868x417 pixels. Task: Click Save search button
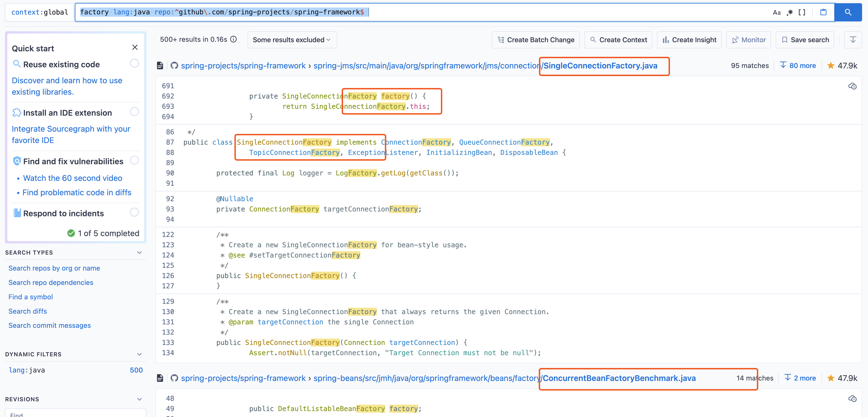click(805, 40)
